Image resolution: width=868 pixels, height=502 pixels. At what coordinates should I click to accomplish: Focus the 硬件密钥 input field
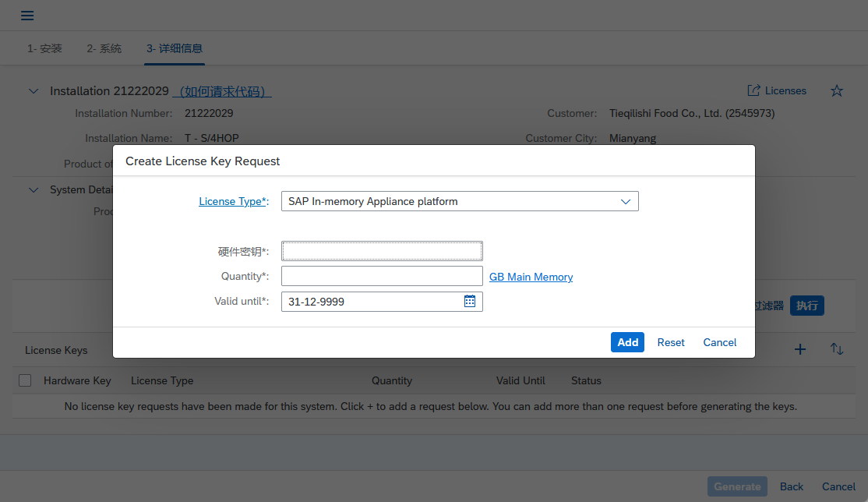pyautogui.click(x=382, y=251)
